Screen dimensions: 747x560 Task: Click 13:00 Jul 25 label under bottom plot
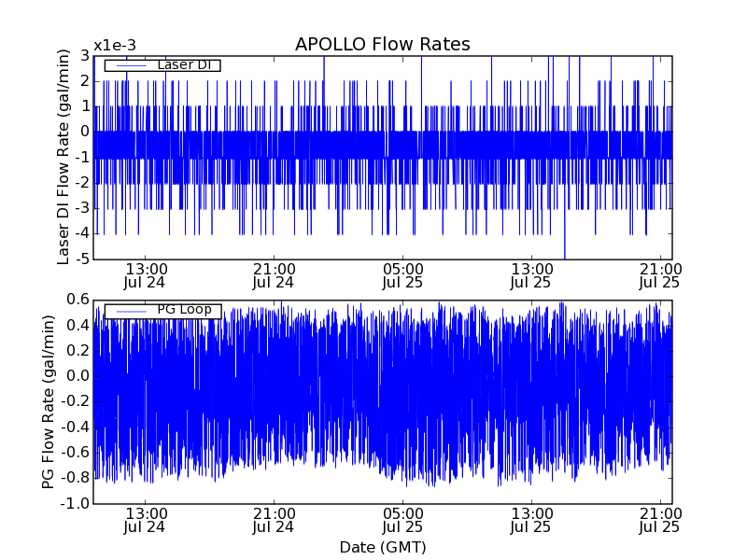click(531, 521)
